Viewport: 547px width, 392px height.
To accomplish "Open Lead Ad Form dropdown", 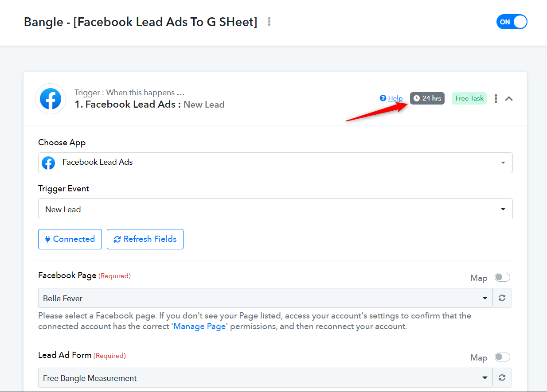I will tap(265, 378).
